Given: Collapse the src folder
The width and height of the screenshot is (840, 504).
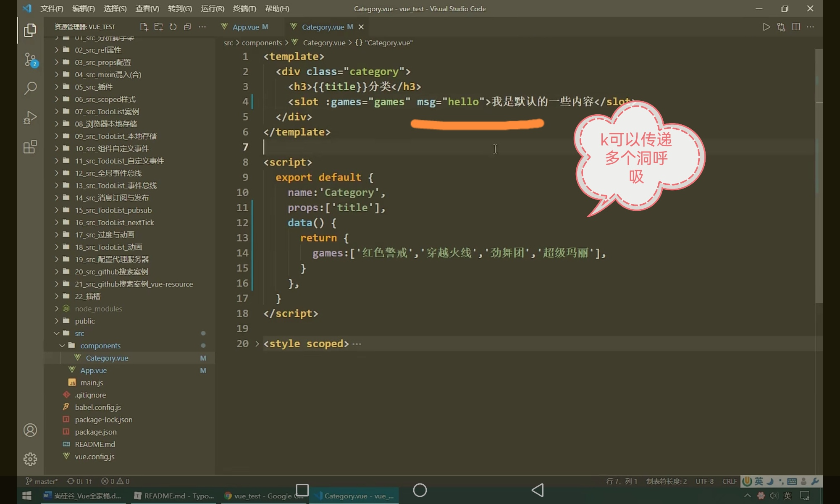Looking at the screenshot, I should pyautogui.click(x=79, y=333).
